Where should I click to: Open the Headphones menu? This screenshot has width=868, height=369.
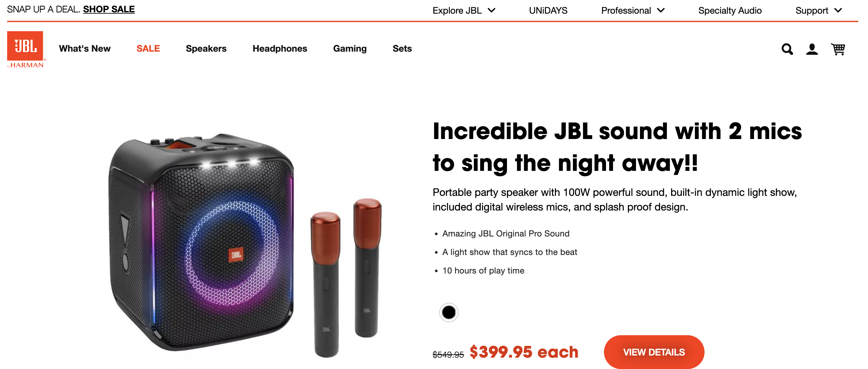pos(280,49)
